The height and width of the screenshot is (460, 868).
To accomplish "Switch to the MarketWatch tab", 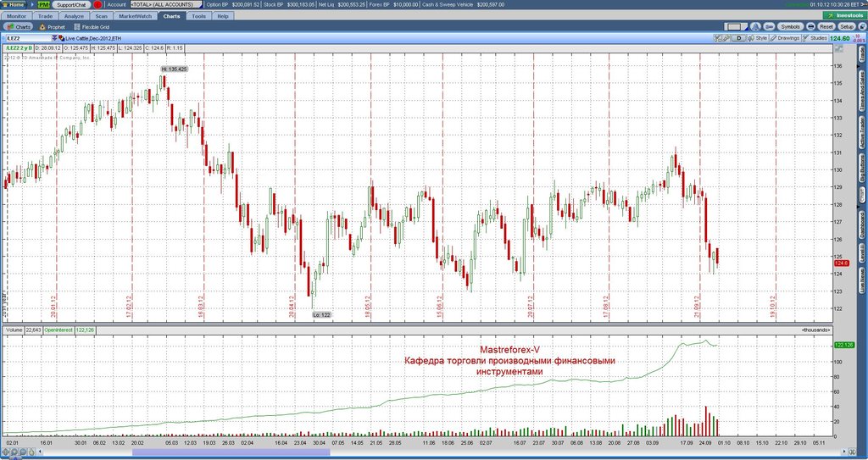I will point(135,16).
